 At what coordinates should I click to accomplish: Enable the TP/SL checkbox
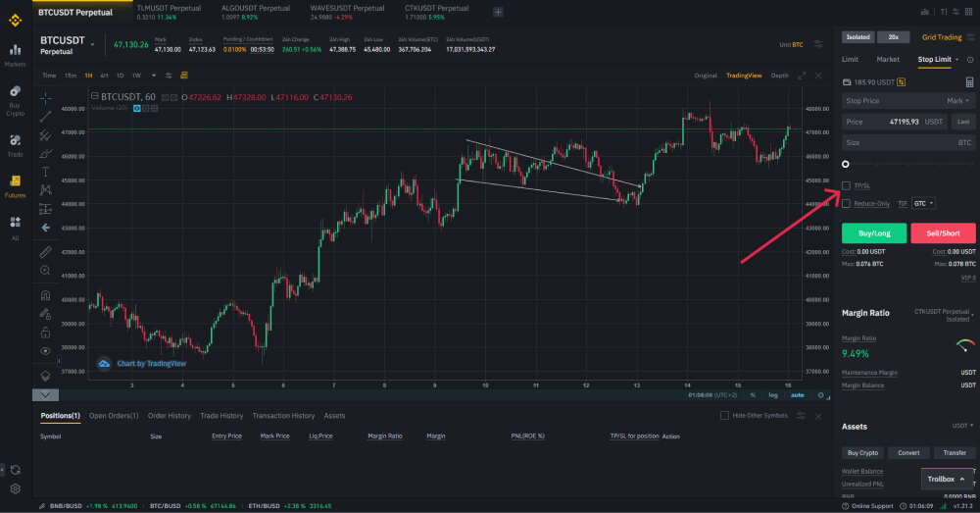pyautogui.click(x=847, y=185)
